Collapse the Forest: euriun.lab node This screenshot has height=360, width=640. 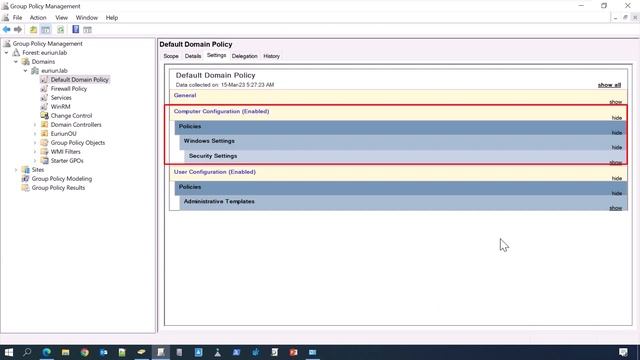7,53
